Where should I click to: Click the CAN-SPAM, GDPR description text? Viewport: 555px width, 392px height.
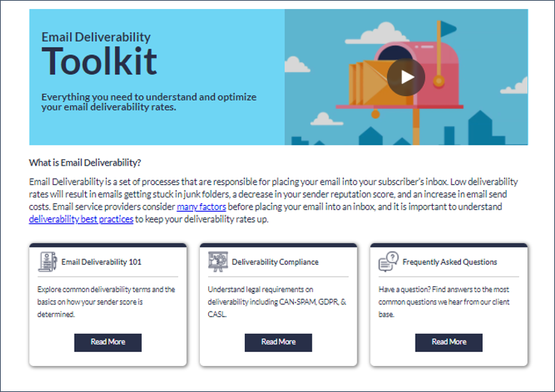pos(277,302)
